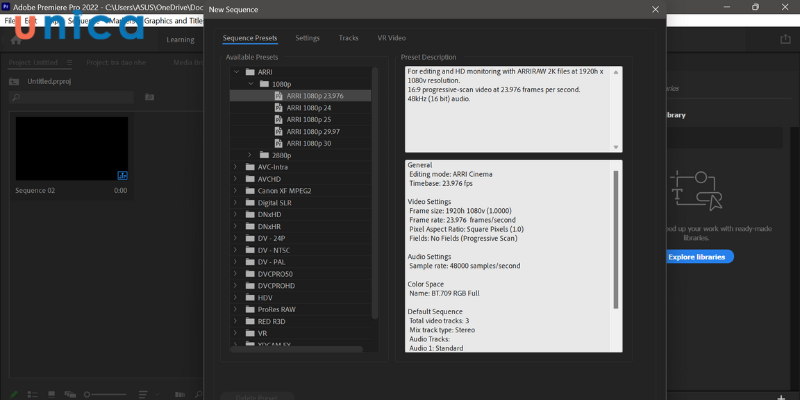Screen dimensions: 800x400
Task: Click the ARRI 1080p 23.976 preset icon
Action: coord(278,95)
